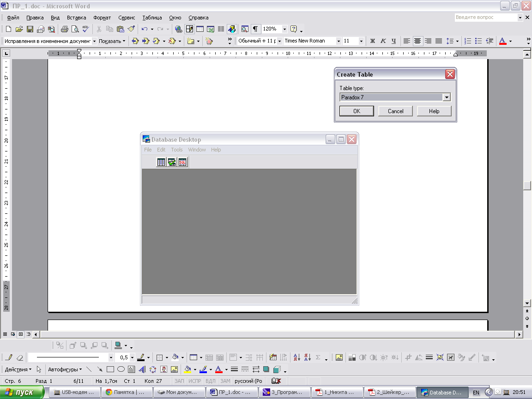Print the document with the printer icon
This screenshot has width=532, height=399.
[65, 29]
